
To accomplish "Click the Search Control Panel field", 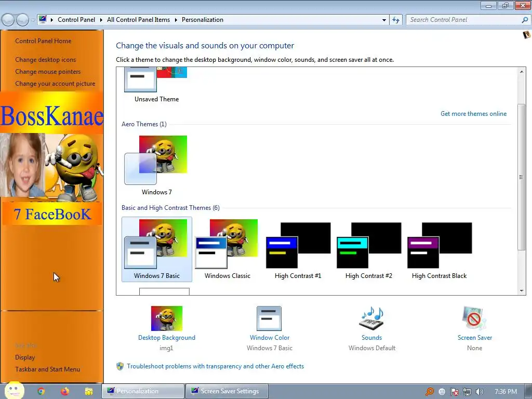I will 464,20.
